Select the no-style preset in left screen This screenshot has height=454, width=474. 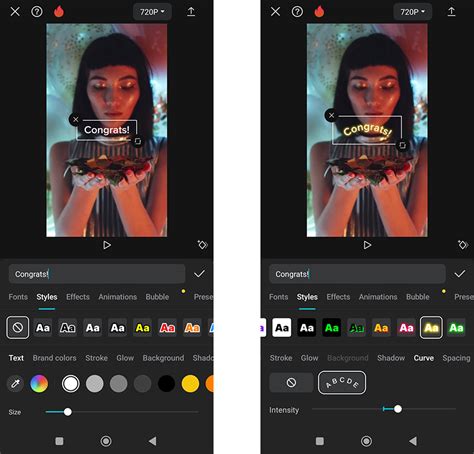tap(18, 328)
